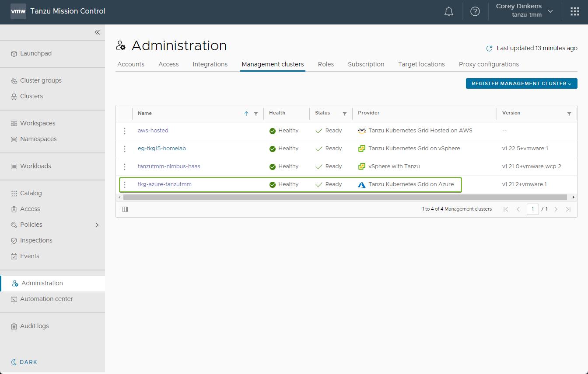This screenshot has width=588, height=374.
Task: Click the table's horizontal scrollbar
Action: [345, 197]
